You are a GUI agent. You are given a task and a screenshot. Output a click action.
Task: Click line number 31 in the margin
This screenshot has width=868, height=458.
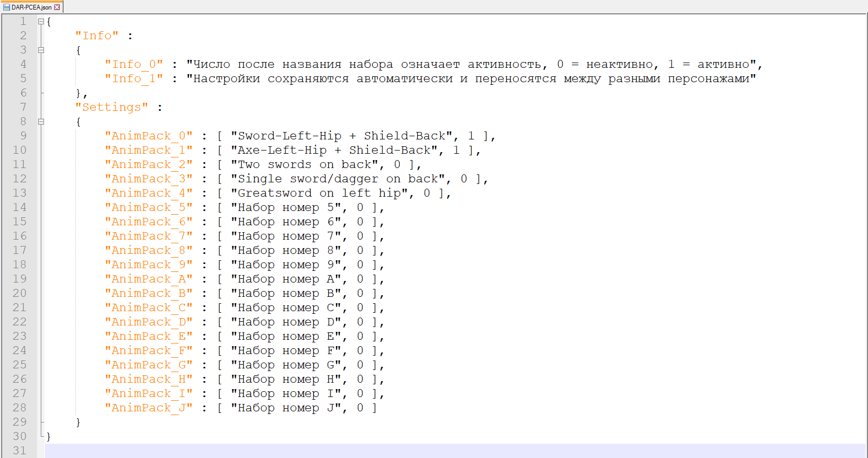click(x=20, y=451)
